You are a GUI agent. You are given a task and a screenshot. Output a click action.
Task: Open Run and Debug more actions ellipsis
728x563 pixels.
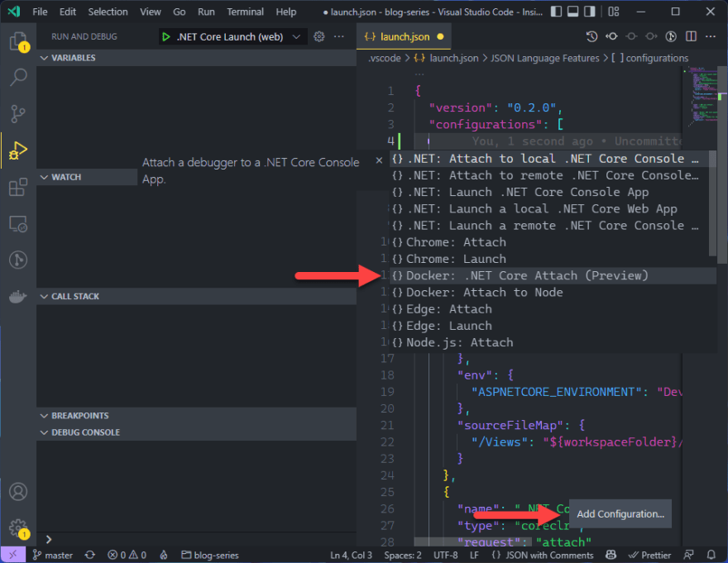click(339, 36)
